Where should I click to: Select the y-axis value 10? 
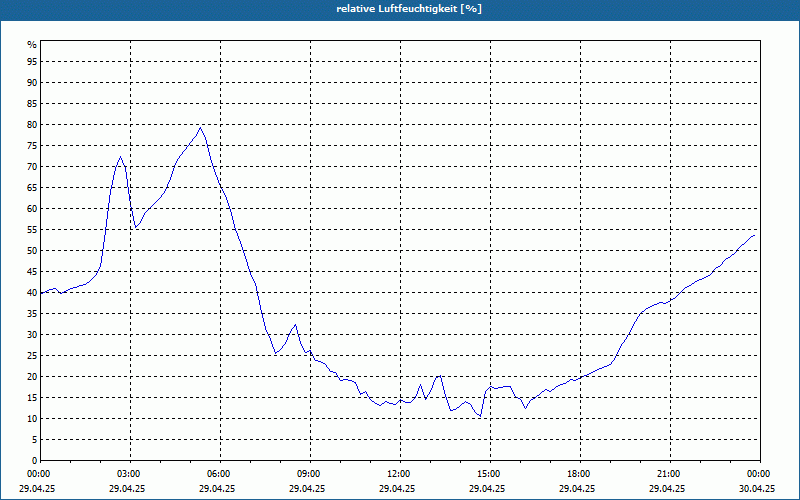(32, 418)
